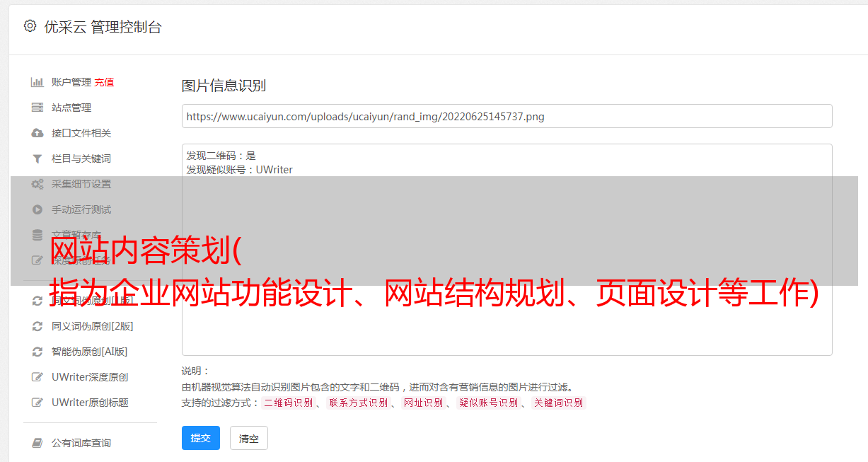Open 同义词伪原创[2版] sidebar entry
Viewport: 868px width, 462px height.
93,326
